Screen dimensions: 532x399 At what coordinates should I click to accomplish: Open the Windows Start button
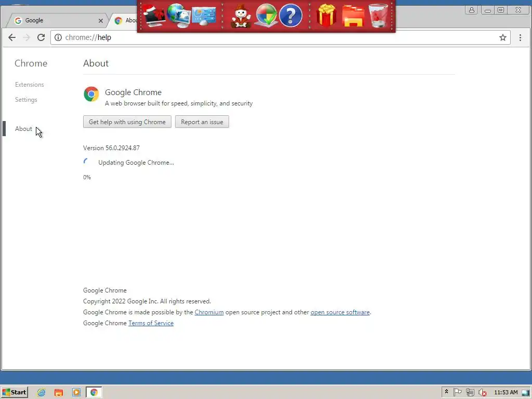(x=14, y=392)
